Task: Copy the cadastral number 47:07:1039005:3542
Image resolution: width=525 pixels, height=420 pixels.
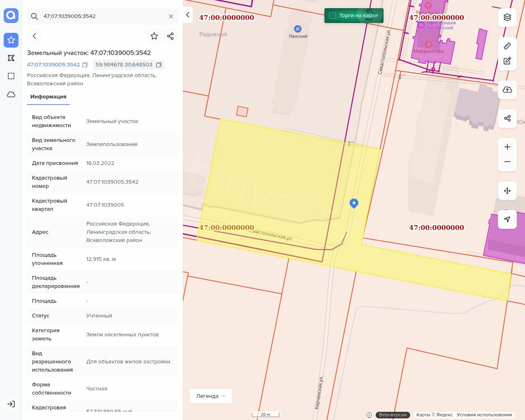Action: 85,65
